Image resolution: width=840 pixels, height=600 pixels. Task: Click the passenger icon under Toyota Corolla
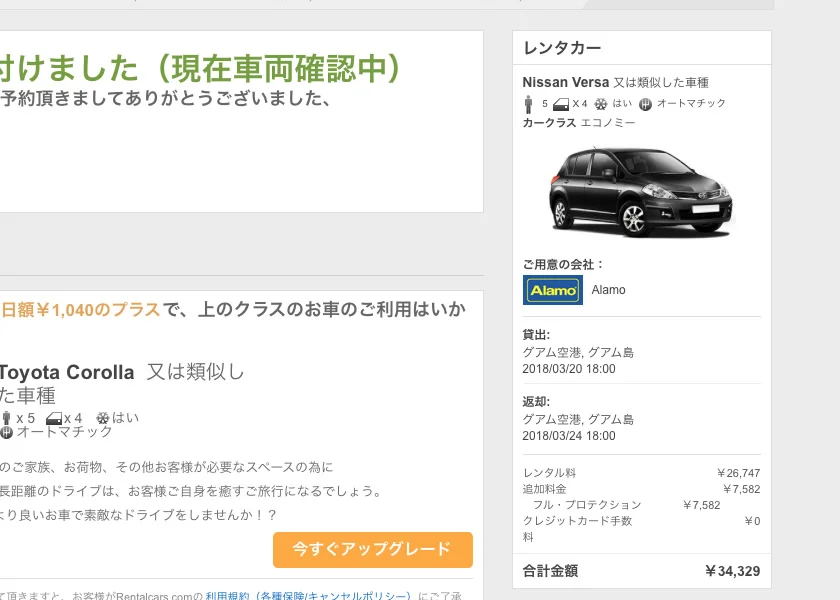(6, 418)
